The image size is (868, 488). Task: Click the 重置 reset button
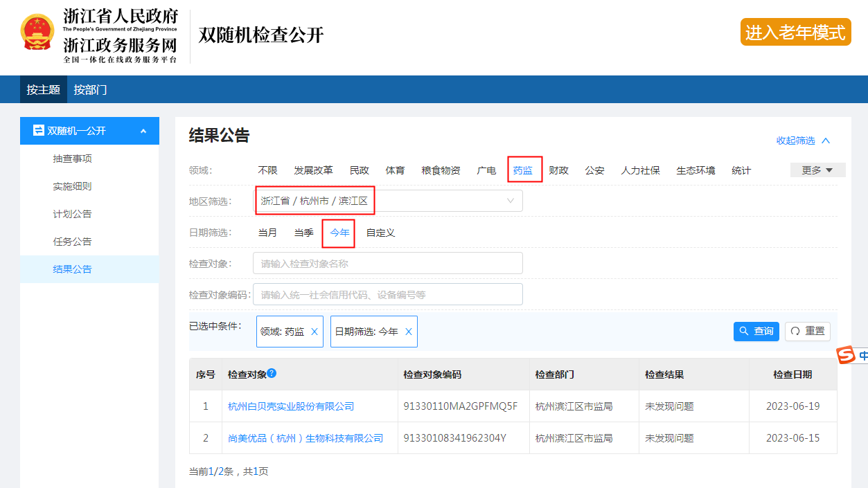807,332
